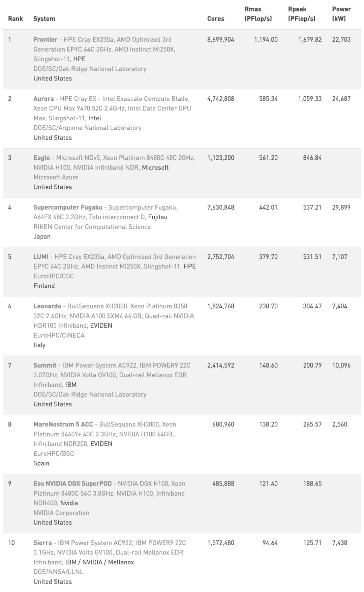Open the Frontier system link
This screenshot has width=364, height=592.
click(45, 39)
